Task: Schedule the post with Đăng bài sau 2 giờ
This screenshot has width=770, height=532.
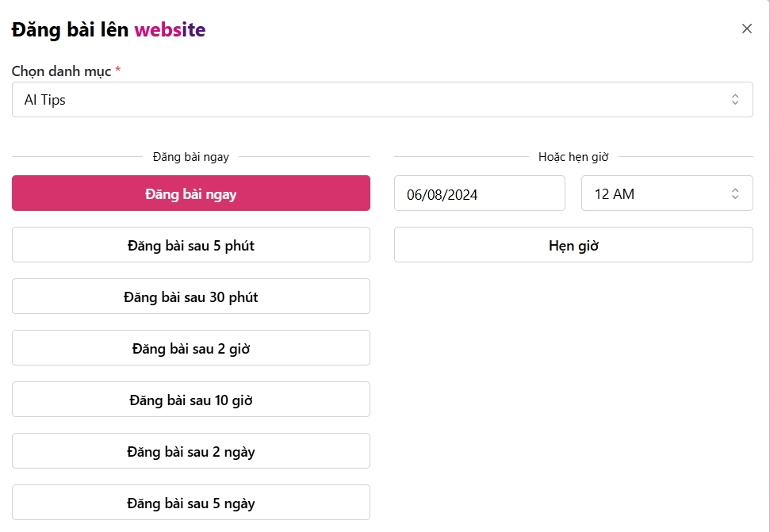Action: pyautogui.click(x=190, y=348)
